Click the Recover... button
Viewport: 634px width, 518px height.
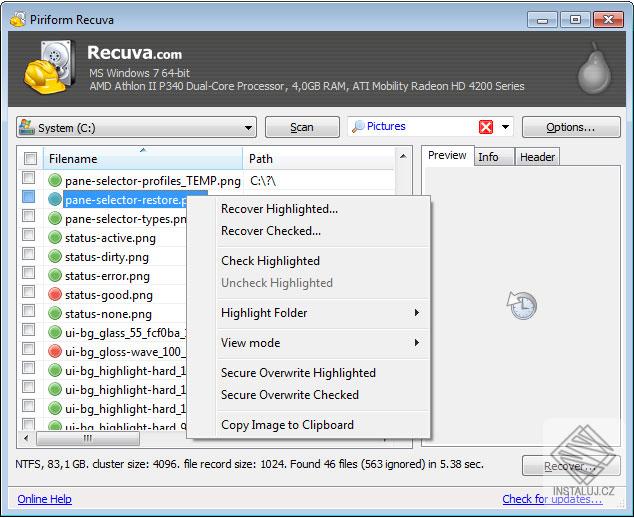click(x=571, y=466)
